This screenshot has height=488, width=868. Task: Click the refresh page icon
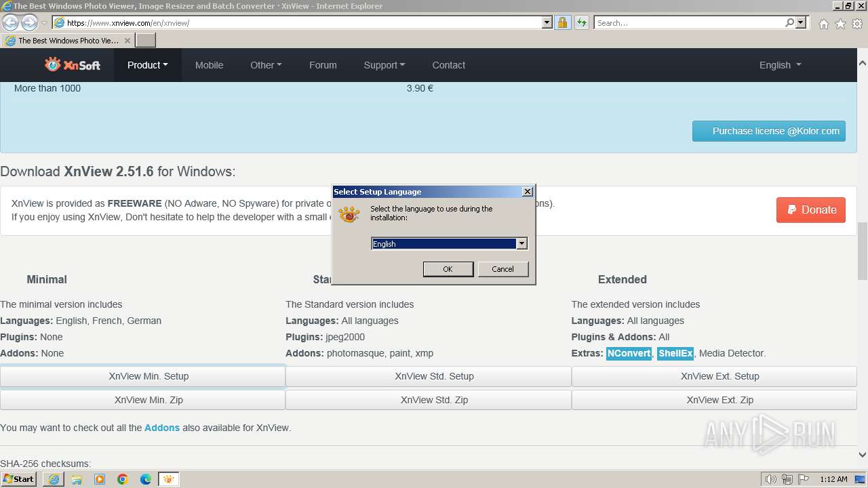[581, 22]
